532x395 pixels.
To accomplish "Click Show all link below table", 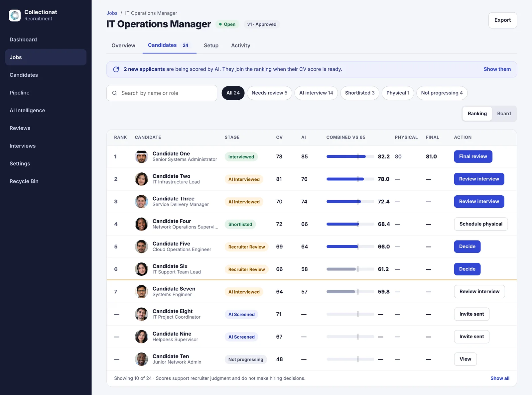I will [x=500, y=378].
